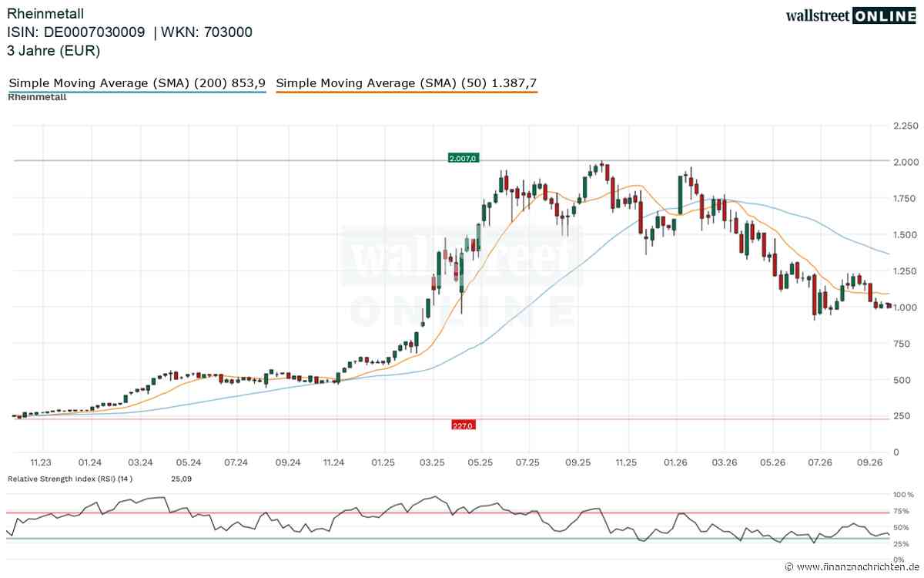Click the 07.26 date axis label
The image size is (924, 578).
(x=821, y=462)
